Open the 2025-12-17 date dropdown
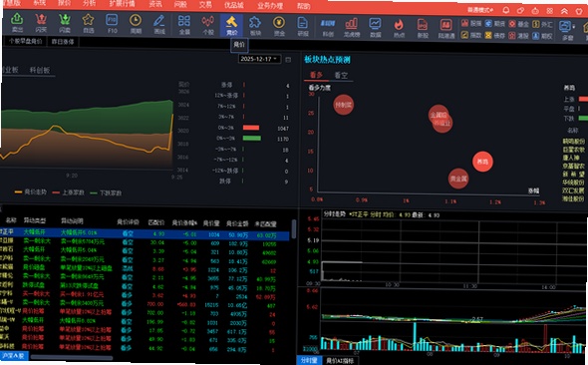The height and width of the screenshot is (365, 588). pyautogui.click(x=259, y=59)
